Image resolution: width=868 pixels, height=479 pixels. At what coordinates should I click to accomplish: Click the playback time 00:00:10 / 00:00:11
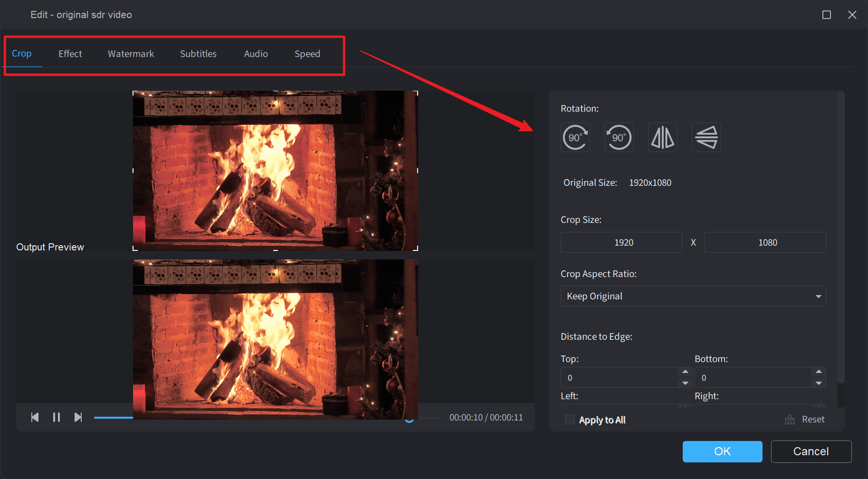pos(486,417)
